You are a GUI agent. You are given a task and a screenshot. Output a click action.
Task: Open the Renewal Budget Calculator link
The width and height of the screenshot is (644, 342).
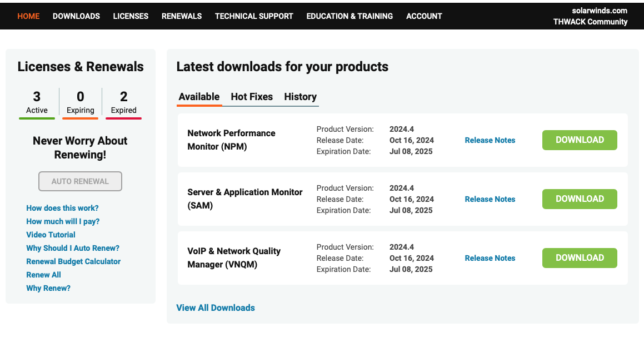[x=73, y=261]
